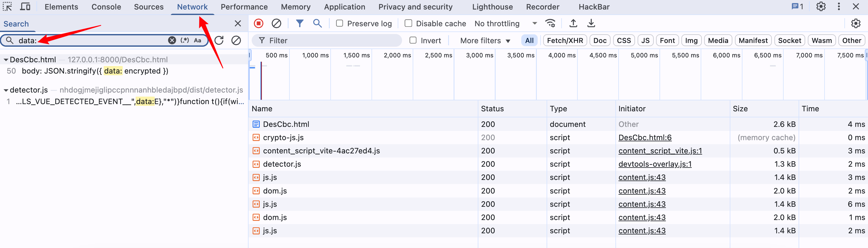Export HAR file download icon
This screenshot has height=248, width=868.
[x=591, y=23]
